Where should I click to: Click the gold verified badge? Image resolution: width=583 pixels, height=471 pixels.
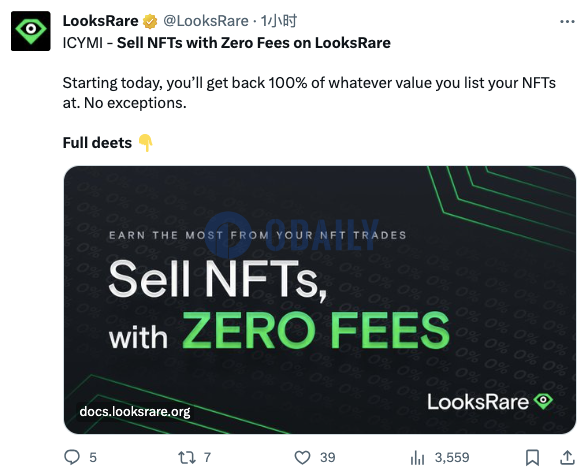(x=150, y=22)
